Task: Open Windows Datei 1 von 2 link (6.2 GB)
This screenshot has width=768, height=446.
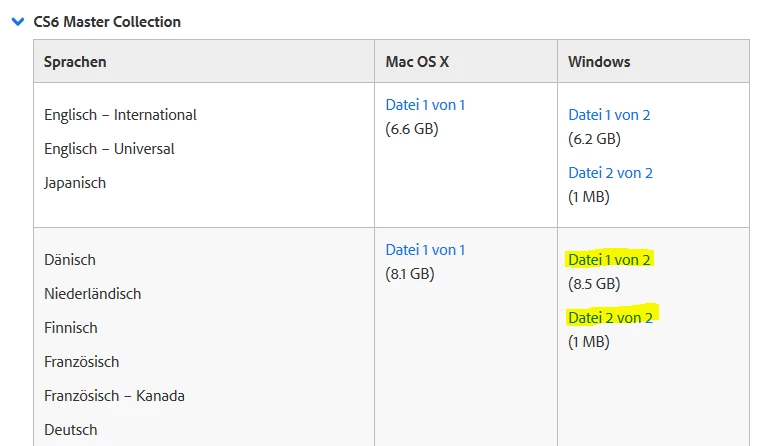Action: (609, 115)
